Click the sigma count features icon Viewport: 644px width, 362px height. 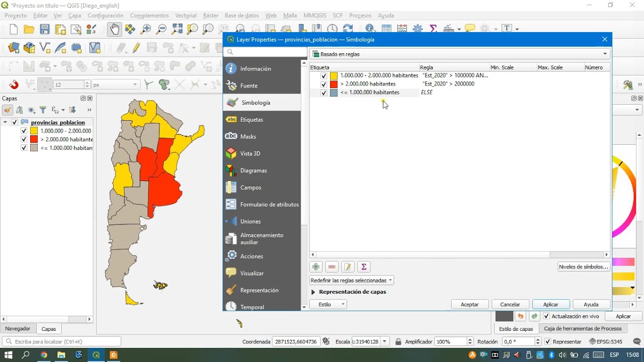click(x=363, y=267)
